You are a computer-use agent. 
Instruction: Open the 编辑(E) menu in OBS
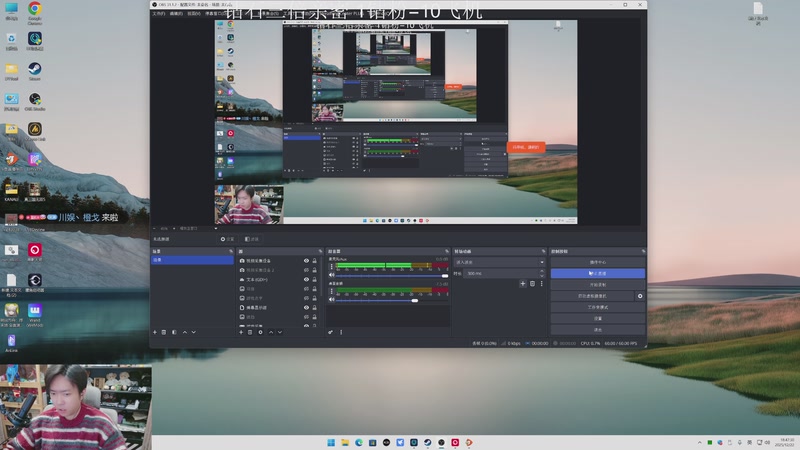176,14
